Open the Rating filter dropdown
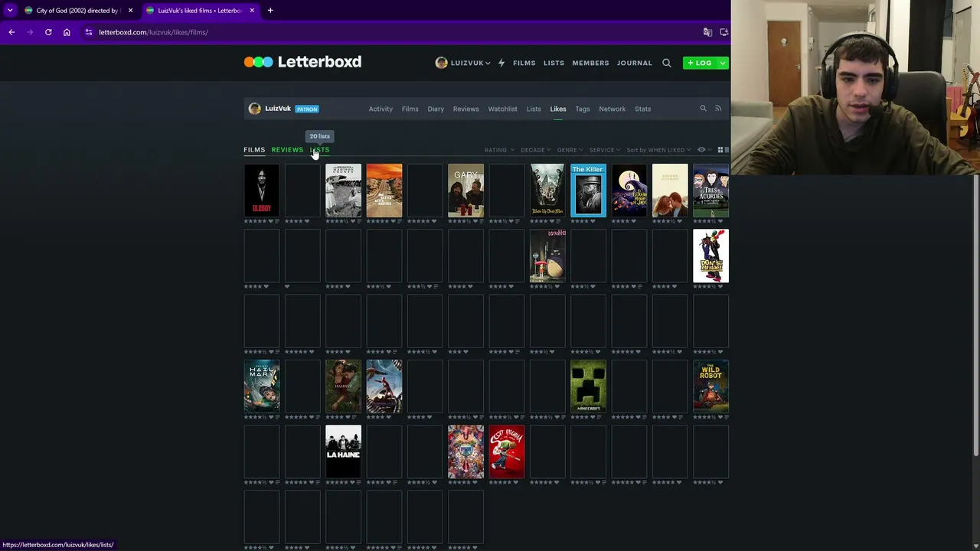980x551 pixels. (x=498, y=150)
